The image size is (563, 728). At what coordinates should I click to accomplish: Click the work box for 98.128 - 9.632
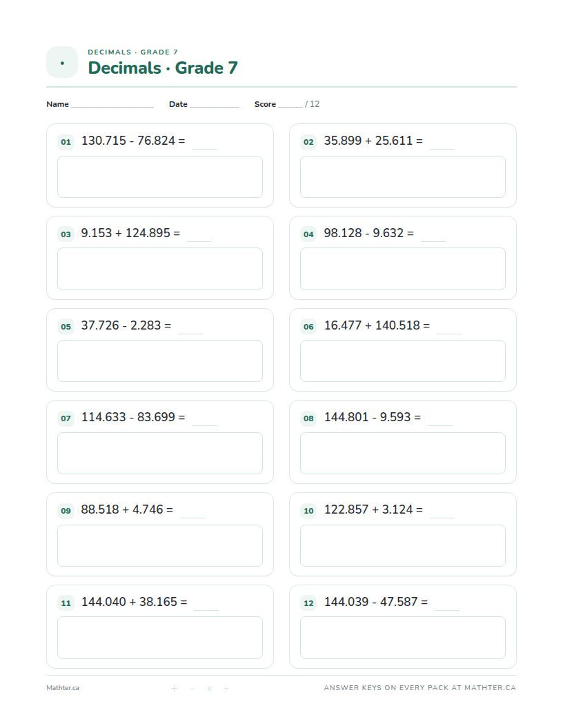(403, 269)
